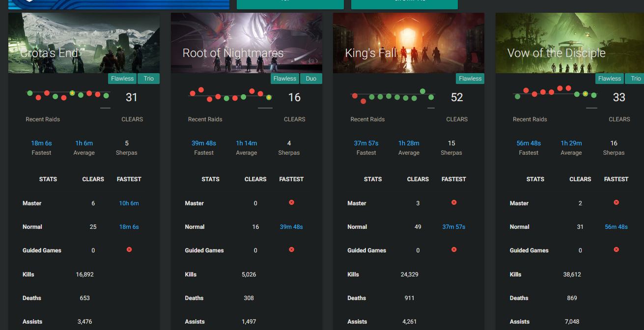The image size is (644, 330).
Task: Open 39m 48s link in Root of Nightmares Normal row
Action: (x=291, y=227)
